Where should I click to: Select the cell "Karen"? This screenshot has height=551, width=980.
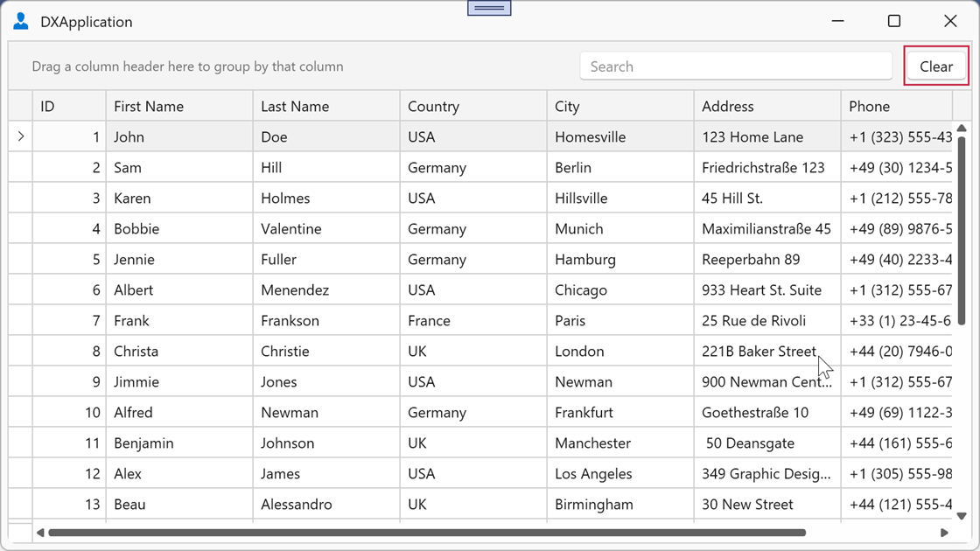179,198
